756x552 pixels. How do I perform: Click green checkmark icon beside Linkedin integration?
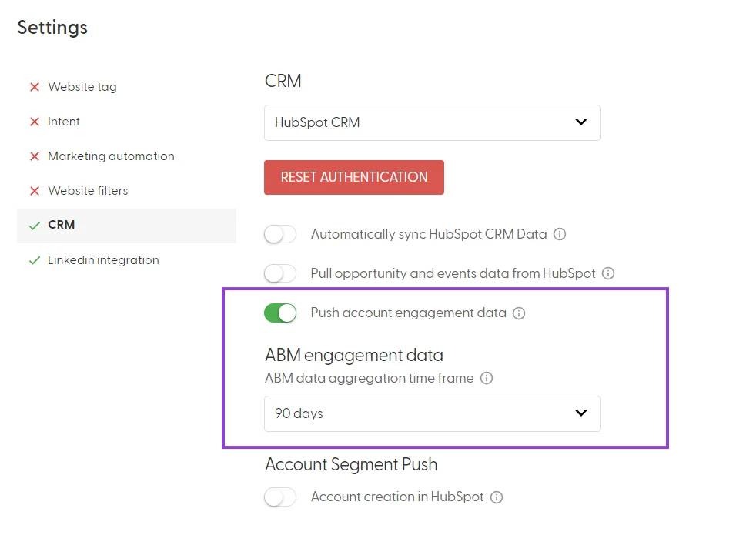coord(34,261)
